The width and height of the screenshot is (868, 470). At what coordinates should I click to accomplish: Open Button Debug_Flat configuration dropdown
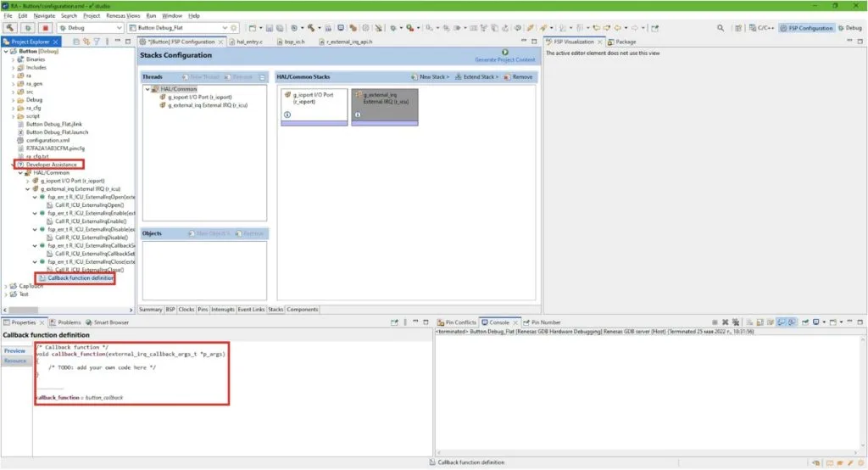point(224,28)
